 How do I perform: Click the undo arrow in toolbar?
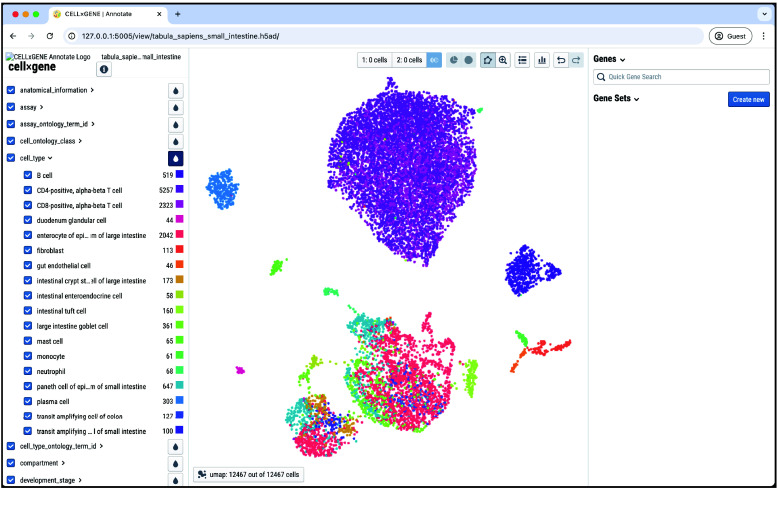[561, 60]
